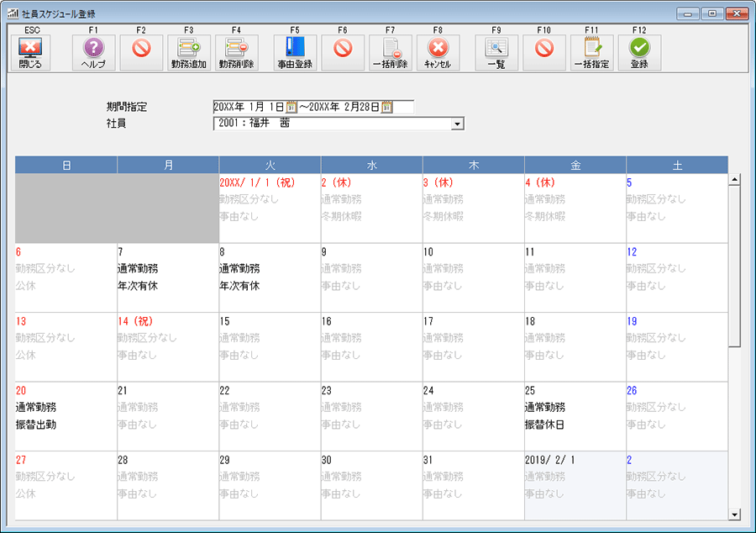Select the 勤務追加 F3 icon
This screenshot has width=756, height=533.
coord(189,53)
